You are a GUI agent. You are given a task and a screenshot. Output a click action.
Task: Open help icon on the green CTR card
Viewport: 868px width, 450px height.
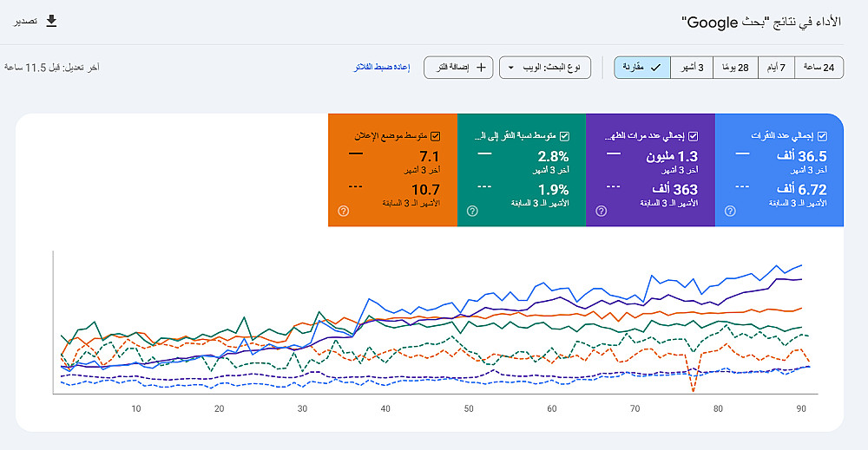click(472, 211)
